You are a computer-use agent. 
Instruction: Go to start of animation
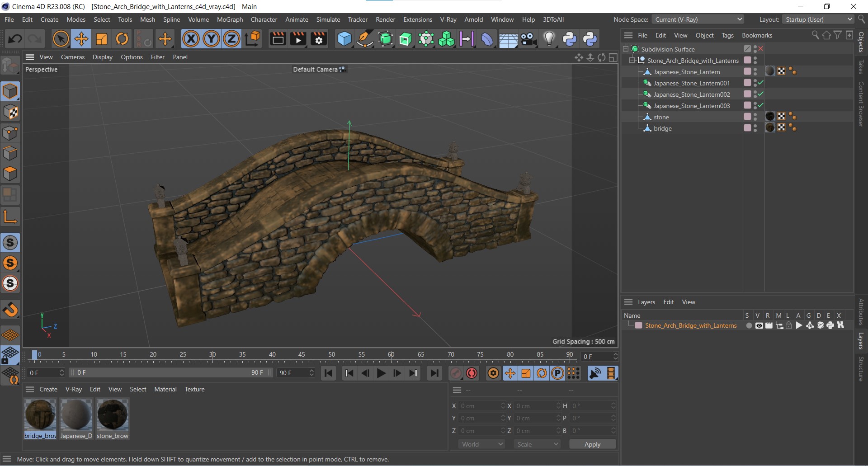[329, 373]
